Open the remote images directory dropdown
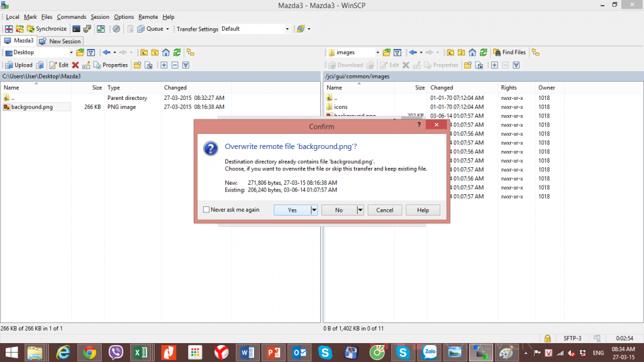 [377, 53]
